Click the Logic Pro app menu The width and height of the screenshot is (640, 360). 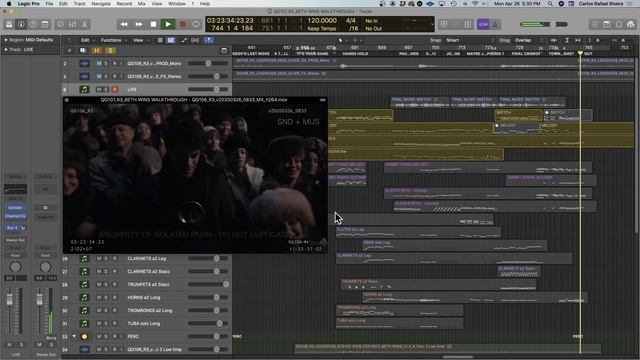(x=29, y=4)
